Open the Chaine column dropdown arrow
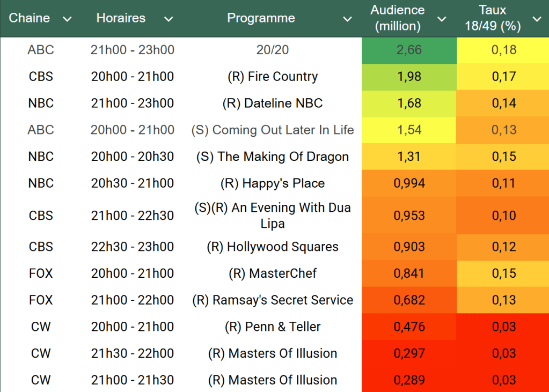The height and width of the screenshot is (392, 549). [67, 19]
